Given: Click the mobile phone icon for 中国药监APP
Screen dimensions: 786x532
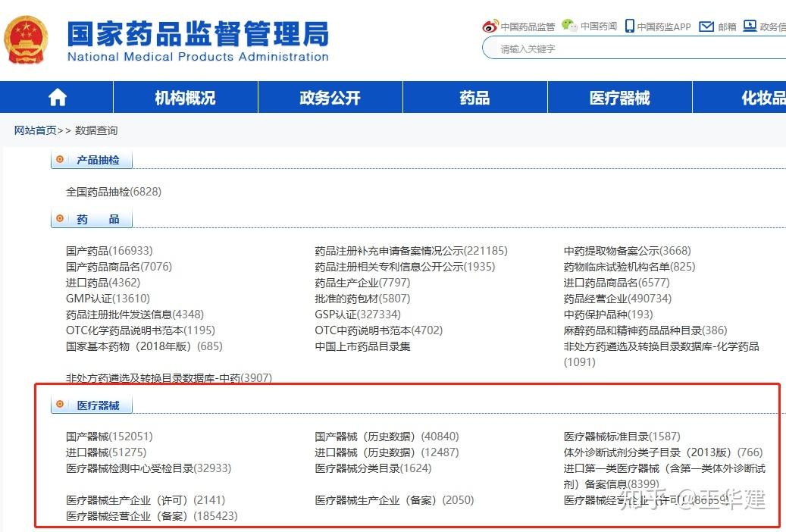Looking at the screenshot, I should 629,25.
